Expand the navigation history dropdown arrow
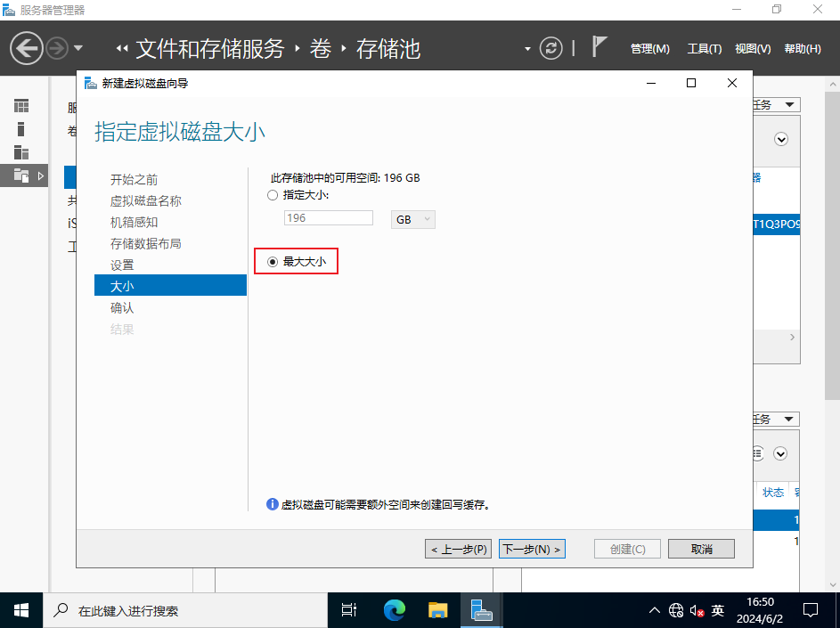Screen dimensions: 840x628 [x=78, y=48]
